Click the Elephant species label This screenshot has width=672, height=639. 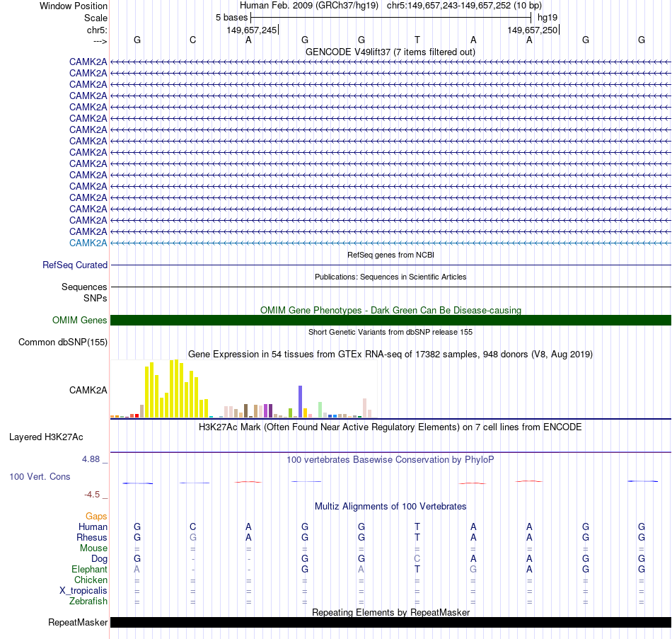coord(89,569)
